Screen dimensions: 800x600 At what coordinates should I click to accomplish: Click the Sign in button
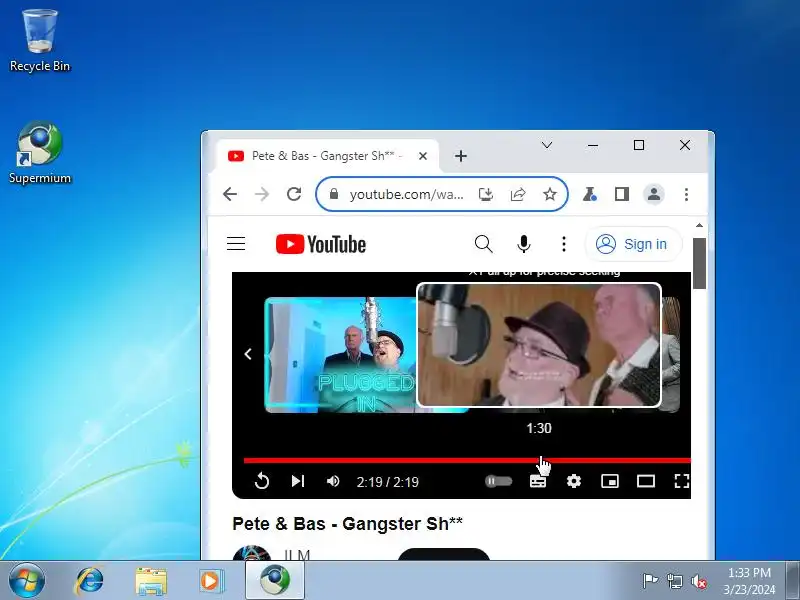(x=633, y=244)
